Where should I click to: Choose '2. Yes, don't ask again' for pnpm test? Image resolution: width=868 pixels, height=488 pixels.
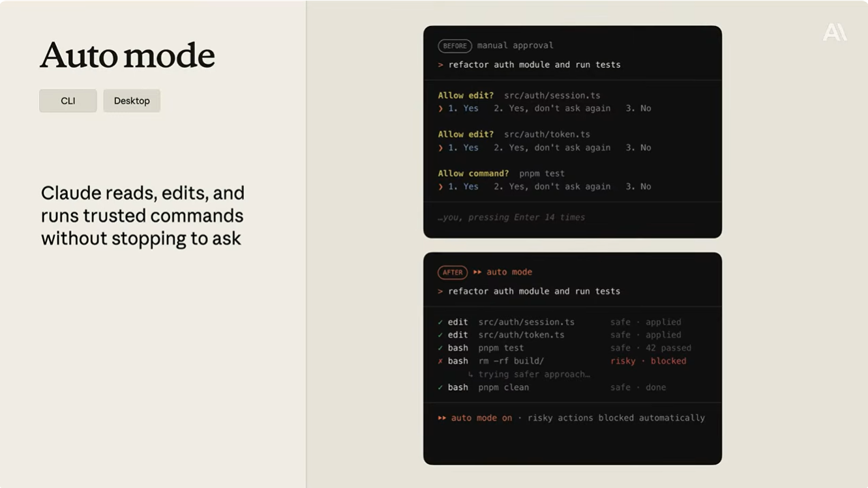click(x=552, y=186)
